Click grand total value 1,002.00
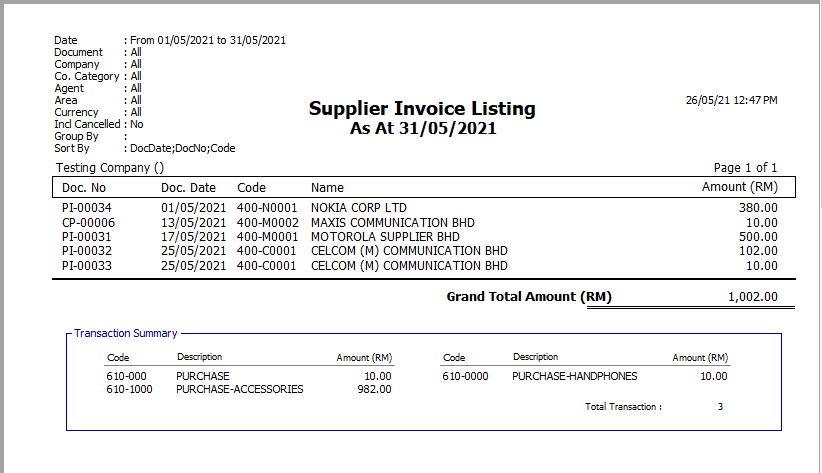This screenshot has width=822, height=473. pos(747,297)
